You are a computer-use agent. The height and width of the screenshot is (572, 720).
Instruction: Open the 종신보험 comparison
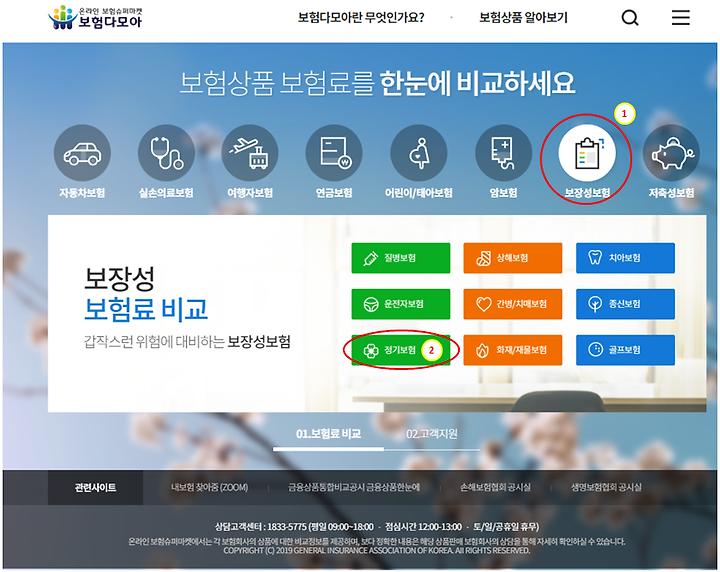[625, 304]
